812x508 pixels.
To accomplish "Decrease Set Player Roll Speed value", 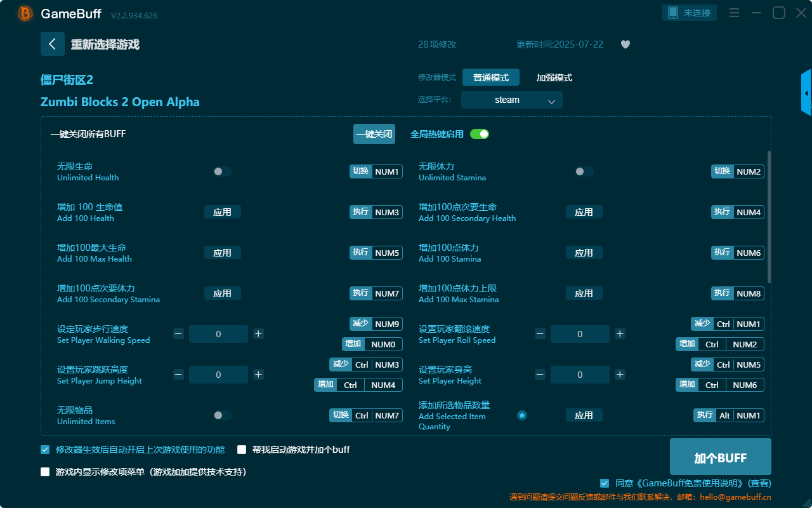I will click(540, 334).
